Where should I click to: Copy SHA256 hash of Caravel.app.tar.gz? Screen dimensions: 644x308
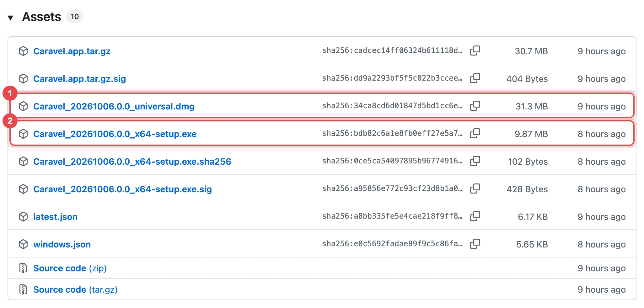click(x=475, y=50)
